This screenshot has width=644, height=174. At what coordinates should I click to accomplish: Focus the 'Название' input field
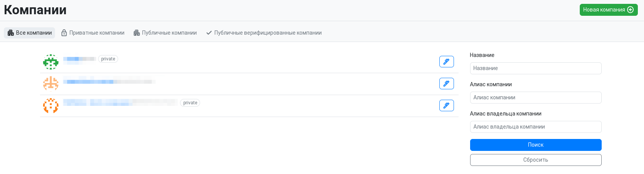pyautogui.click(x=536, y=68)
